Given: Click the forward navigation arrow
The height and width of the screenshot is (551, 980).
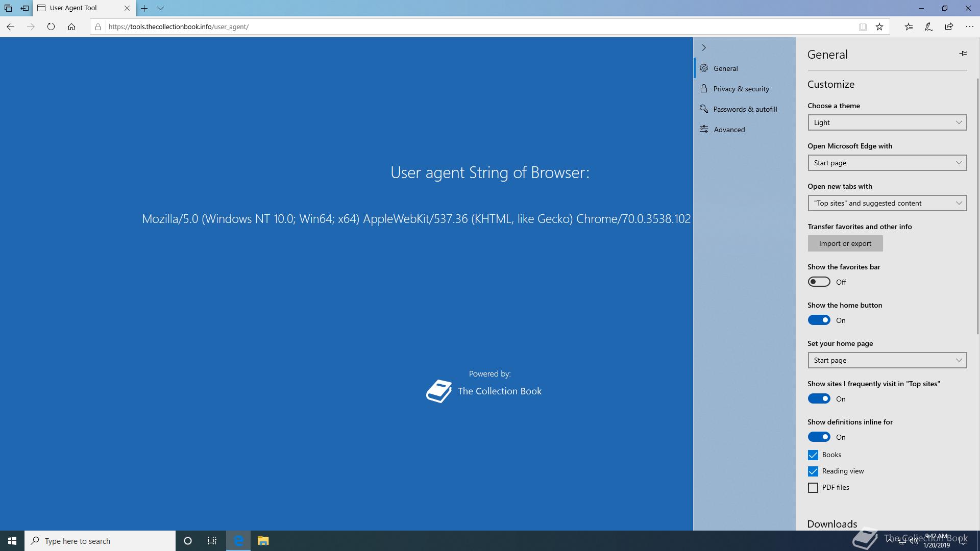Looking at the screenshot, I should [x=31, y=27].
